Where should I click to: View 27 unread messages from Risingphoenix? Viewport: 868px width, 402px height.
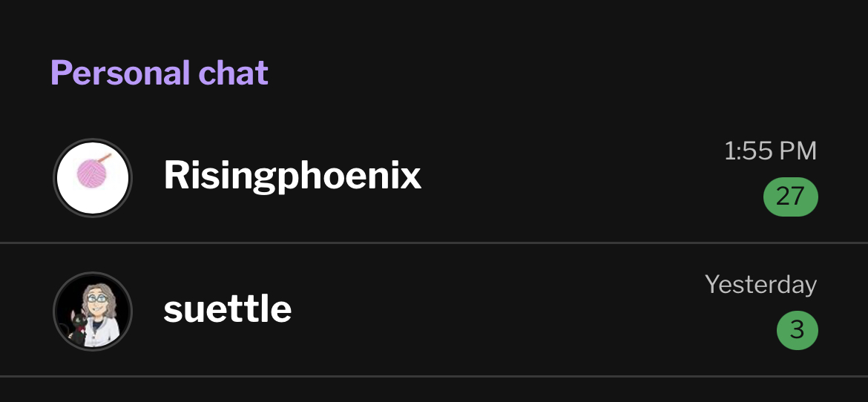(790, 197)
